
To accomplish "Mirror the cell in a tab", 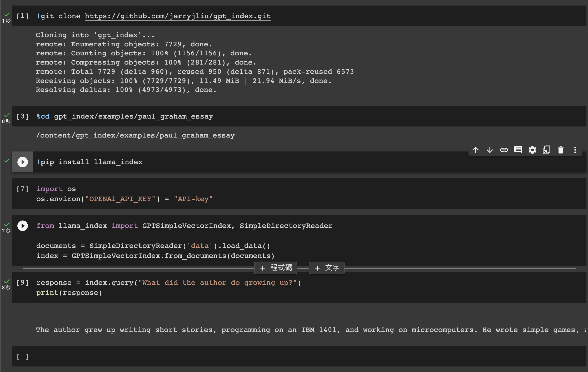I will coord(546,150).
